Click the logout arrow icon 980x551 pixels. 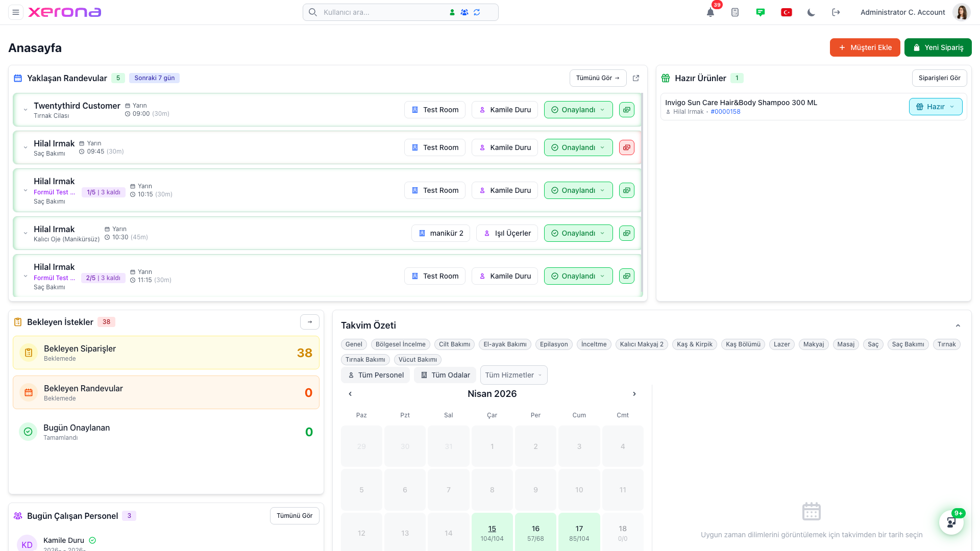pyautogui.click(x=836, y=12)
